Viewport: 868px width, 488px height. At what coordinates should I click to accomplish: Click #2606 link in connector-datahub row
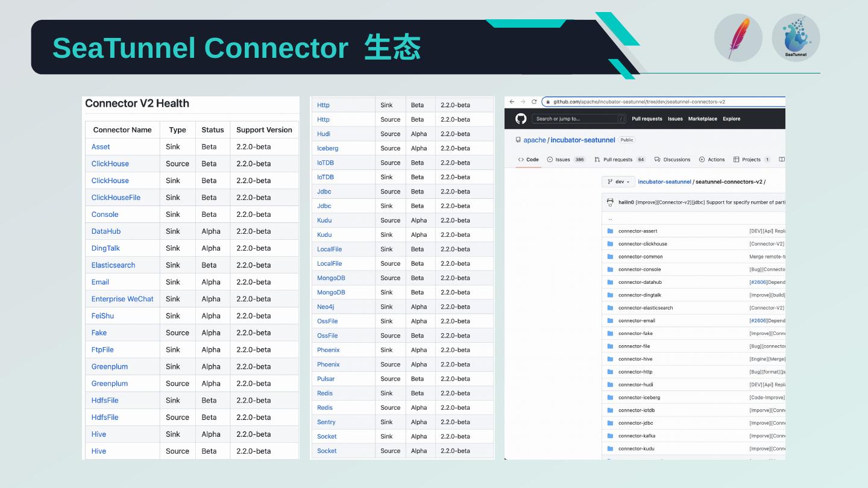pyautogui.click(x=758, y=282)
